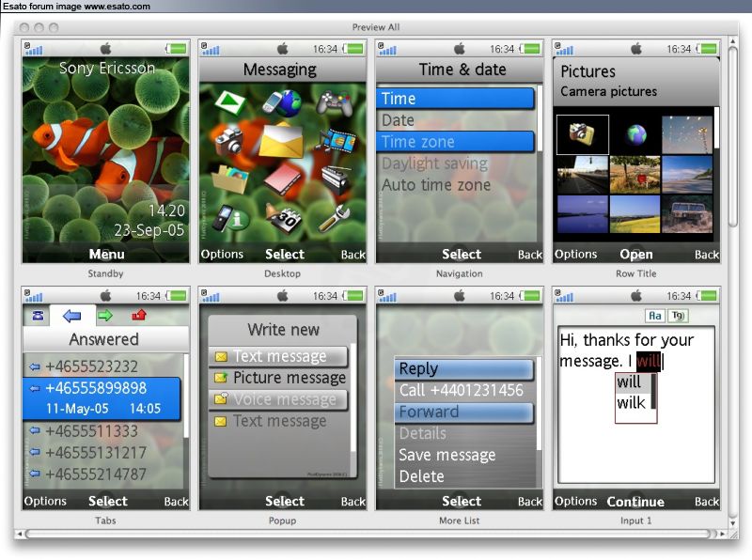Click Continue softkey on Input 1 preview

[635, 502]
